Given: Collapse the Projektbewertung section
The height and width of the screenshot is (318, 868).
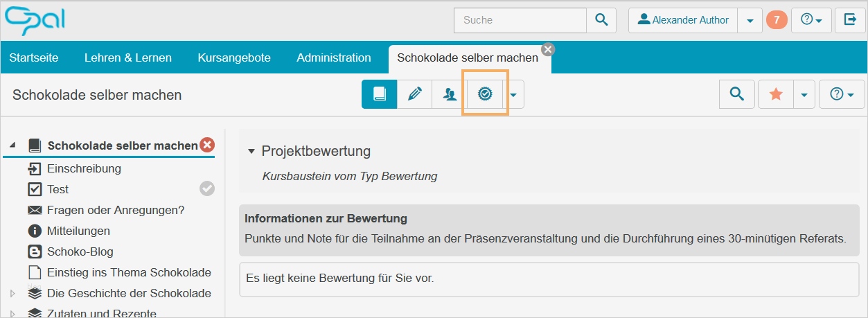Looking at the screenshot, I should [x=251, y=151].
